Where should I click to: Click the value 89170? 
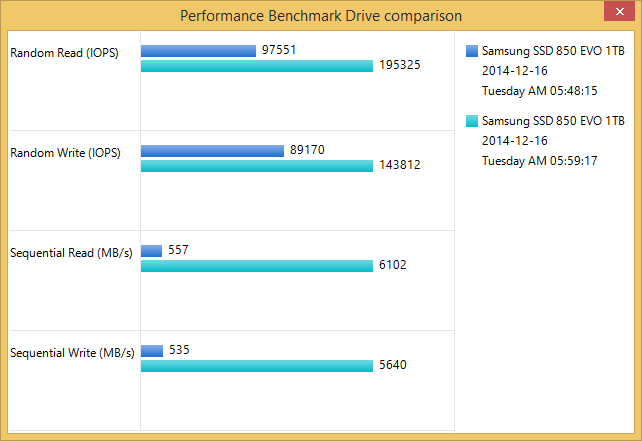pyautogui.click(x=307, y=150)
